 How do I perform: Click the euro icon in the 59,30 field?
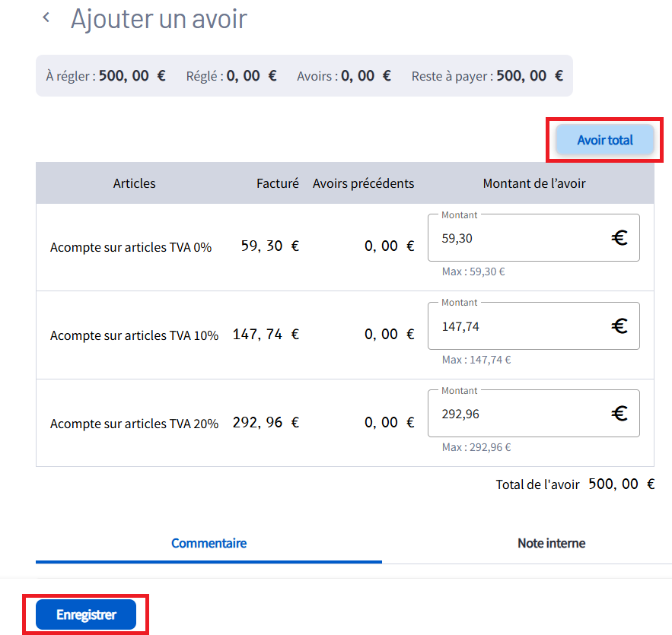(x=619, y=238)
